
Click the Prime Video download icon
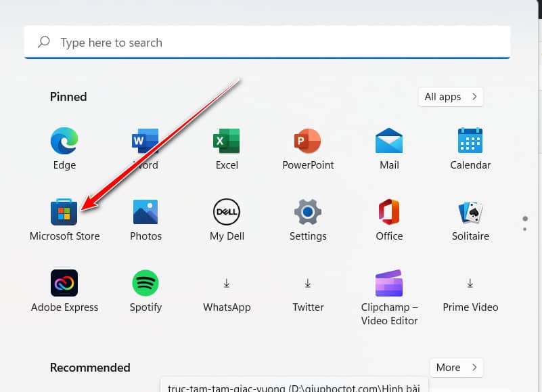(x=470, y=283)
